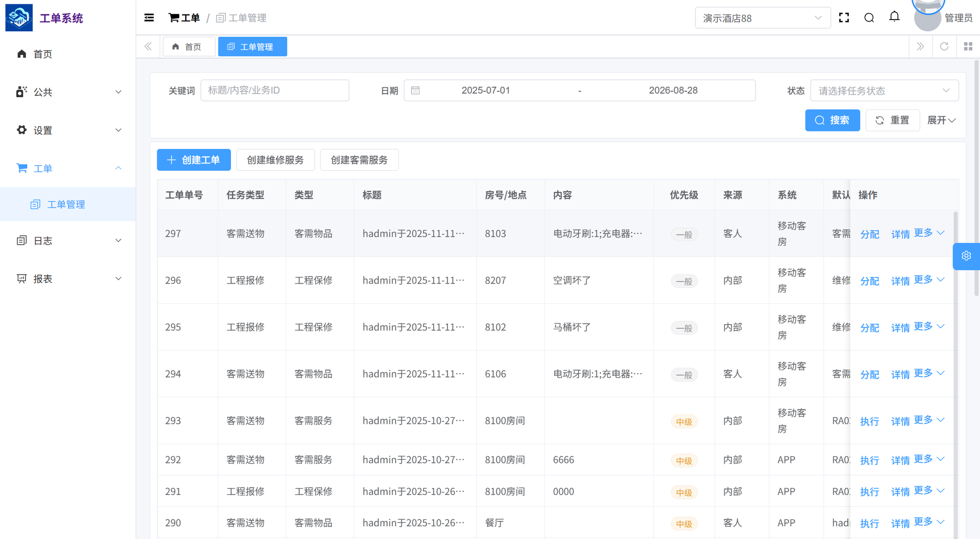This screenshot has height=539, width=980.
Task: Open 详情 for work order 297
Action: point(900,234)
